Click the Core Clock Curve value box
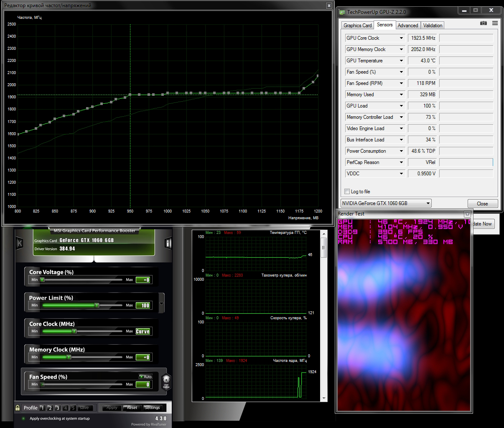Viewport: 504px width, 428px height. tap(143, 331)
